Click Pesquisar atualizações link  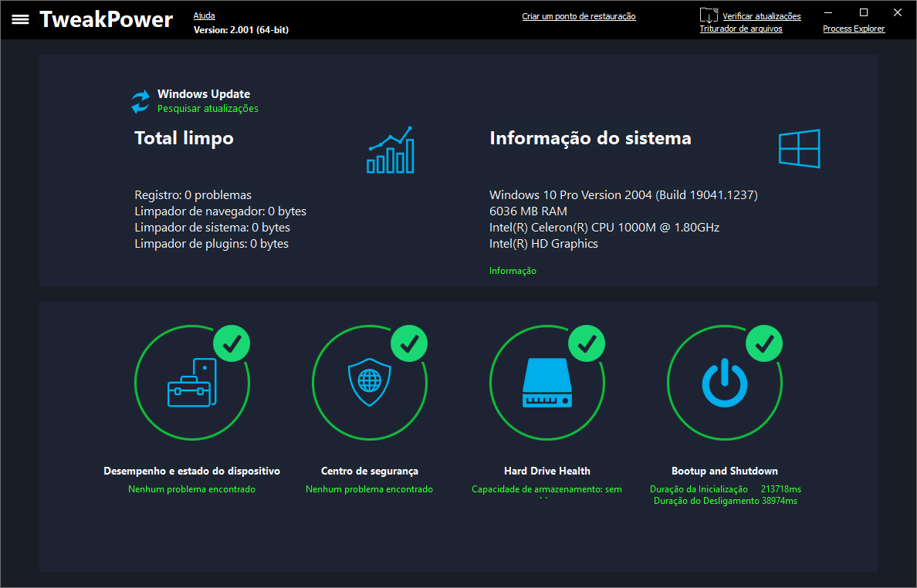(208, 108)
